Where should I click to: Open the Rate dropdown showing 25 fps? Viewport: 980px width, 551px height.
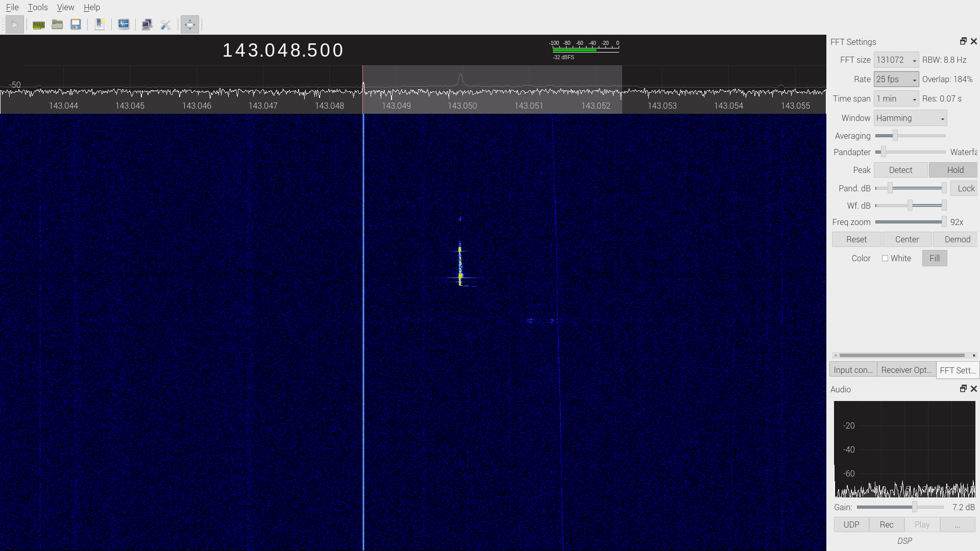(896, 79)
